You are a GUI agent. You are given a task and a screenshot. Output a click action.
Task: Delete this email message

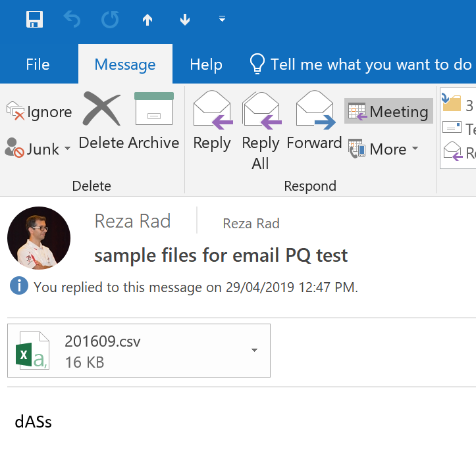pyautogui.click(x=102, y=122)
